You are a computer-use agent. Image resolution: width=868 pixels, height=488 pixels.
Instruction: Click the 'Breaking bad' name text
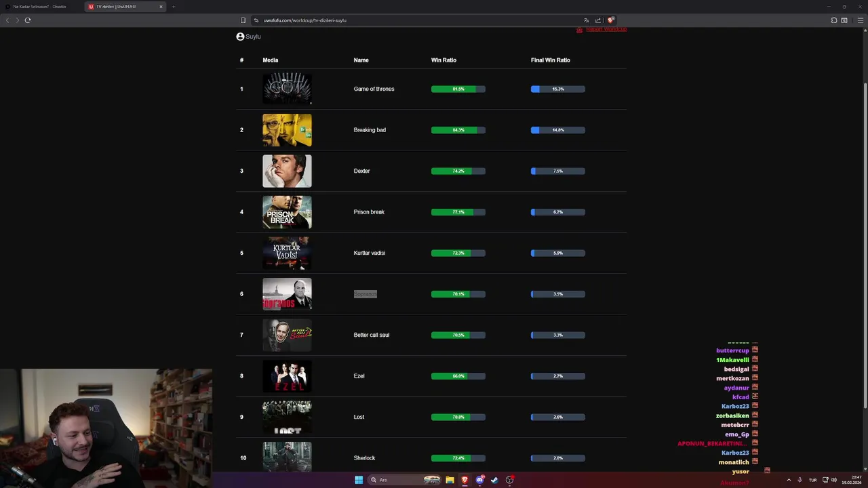pyautogui.click(x=370, y=130)
